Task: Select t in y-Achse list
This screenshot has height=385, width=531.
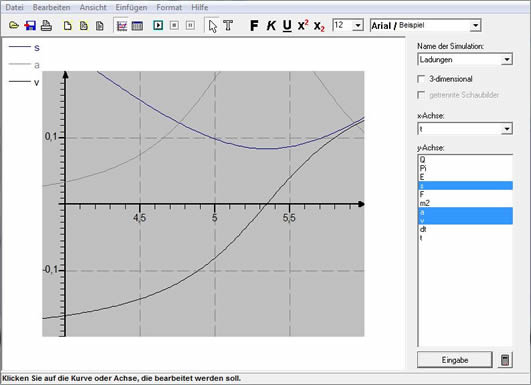Action: [x=465, y=238]
